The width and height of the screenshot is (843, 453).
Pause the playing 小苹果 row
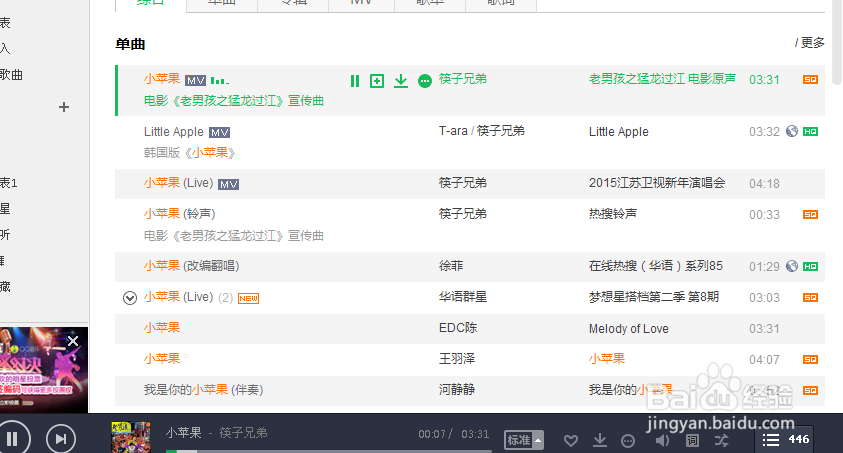click(x=355, y=81)
